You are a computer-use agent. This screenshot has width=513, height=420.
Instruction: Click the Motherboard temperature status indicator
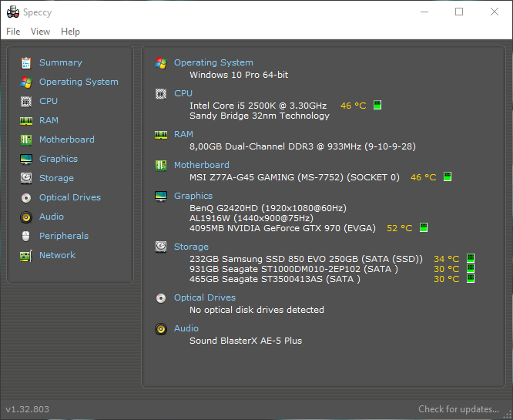click(448, 176)
